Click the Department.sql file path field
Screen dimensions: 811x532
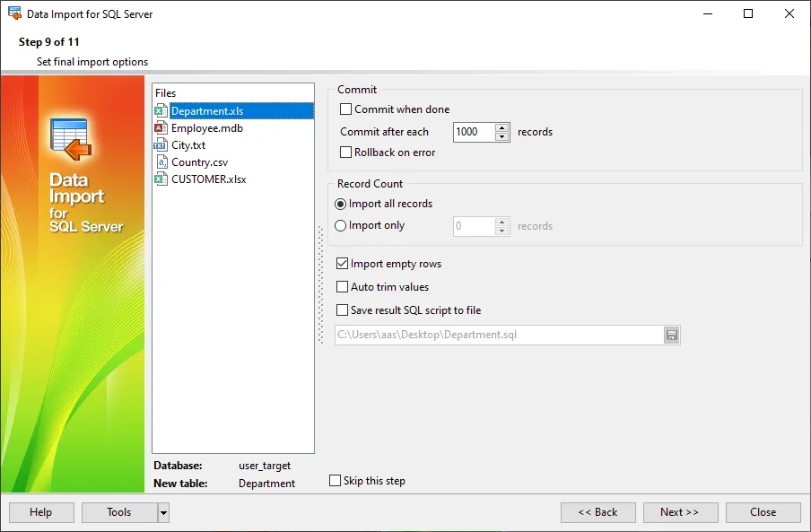[500, 335]
